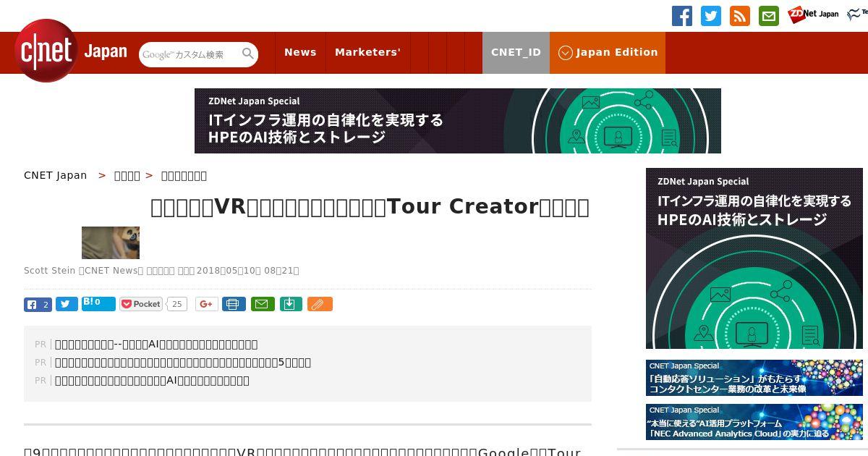Screen dimensions: 868x456
Task: Visit the ZDNet Japan logo link
Action: coord(813,14)
